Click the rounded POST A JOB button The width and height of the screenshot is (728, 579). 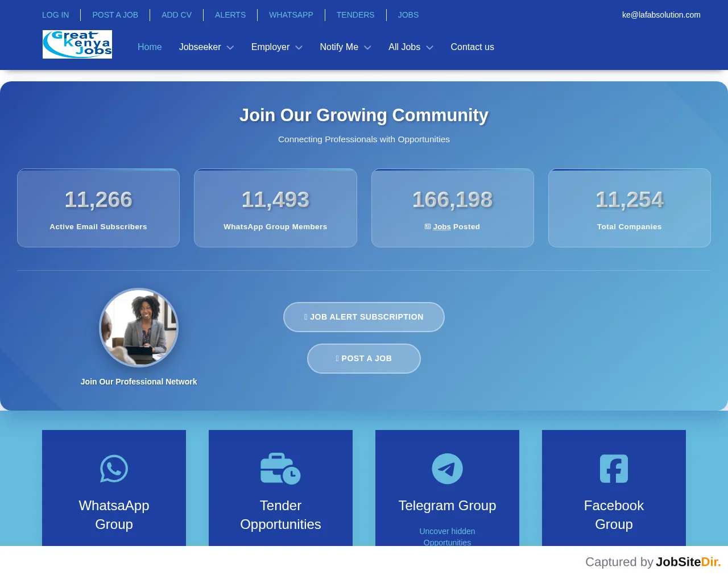click(x=364, y=358)
